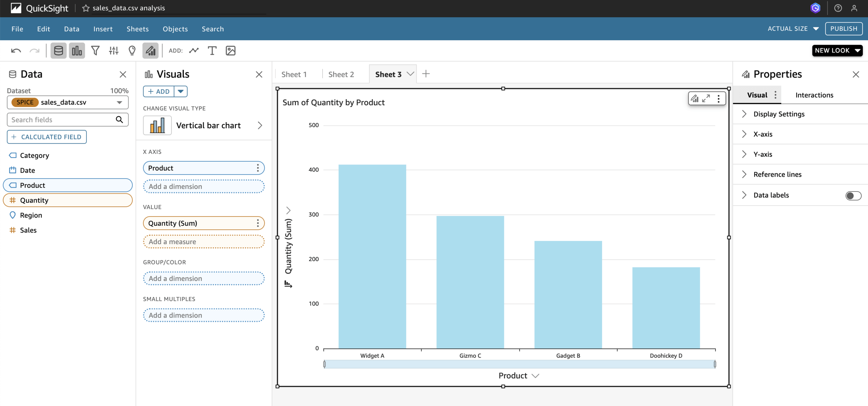Screen dimensions: 868x406
Task: Toggle the Data pane toolbar button
Action: tap(58, 51)
